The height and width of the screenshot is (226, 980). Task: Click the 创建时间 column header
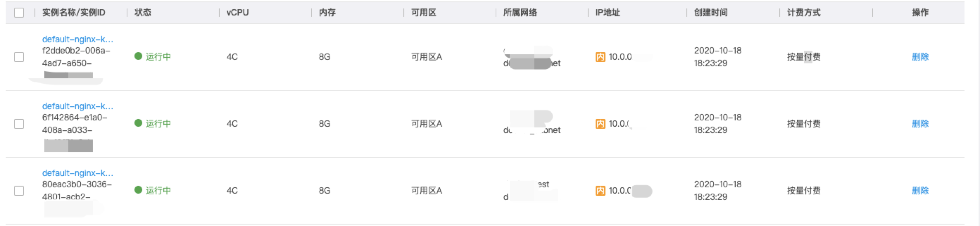click(x=710, y=13)
